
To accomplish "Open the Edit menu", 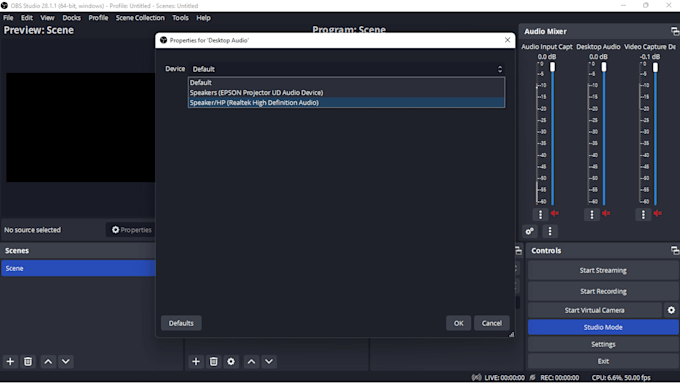I will [x=27, y=18].
